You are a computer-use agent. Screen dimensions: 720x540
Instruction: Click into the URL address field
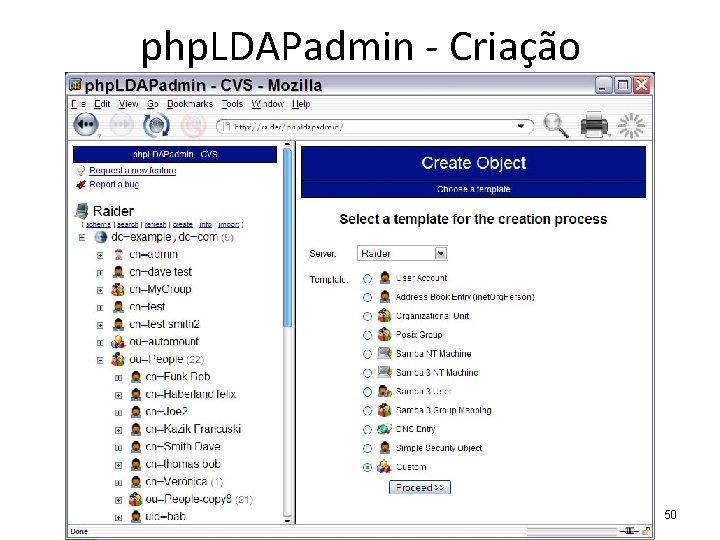point(374,126)
